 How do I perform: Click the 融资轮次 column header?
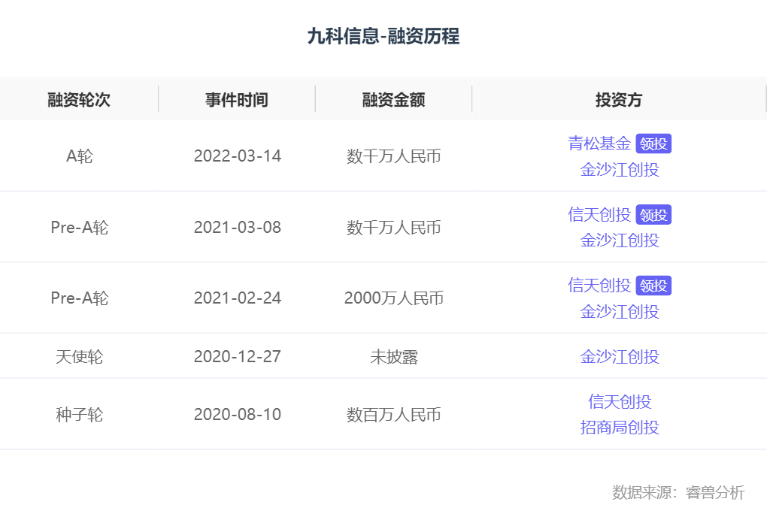79,100
